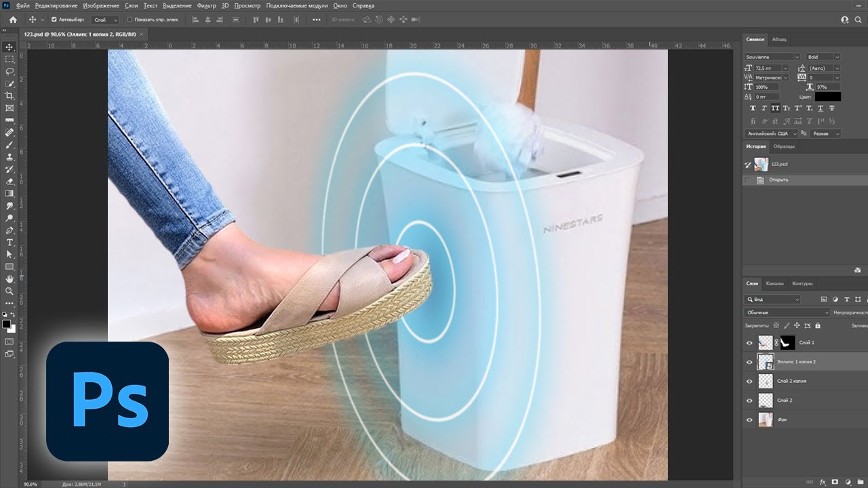
Task: Add a layer mask
Action: (x=835, y=482)
